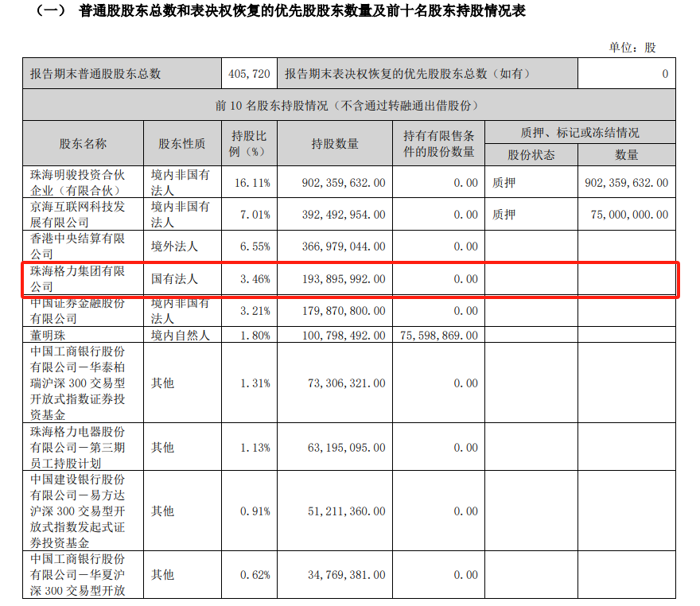Screen dimensions: 700x606
Task: Click the share count "73,306,321.00"
Action: click(x=347, y=383)
